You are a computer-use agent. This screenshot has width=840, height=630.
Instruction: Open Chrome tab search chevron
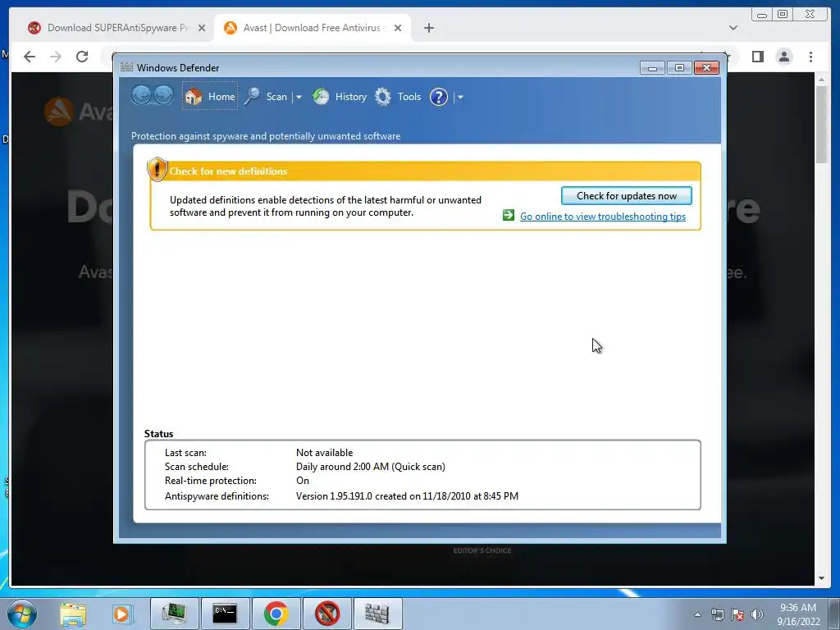[x=733, y=28]
